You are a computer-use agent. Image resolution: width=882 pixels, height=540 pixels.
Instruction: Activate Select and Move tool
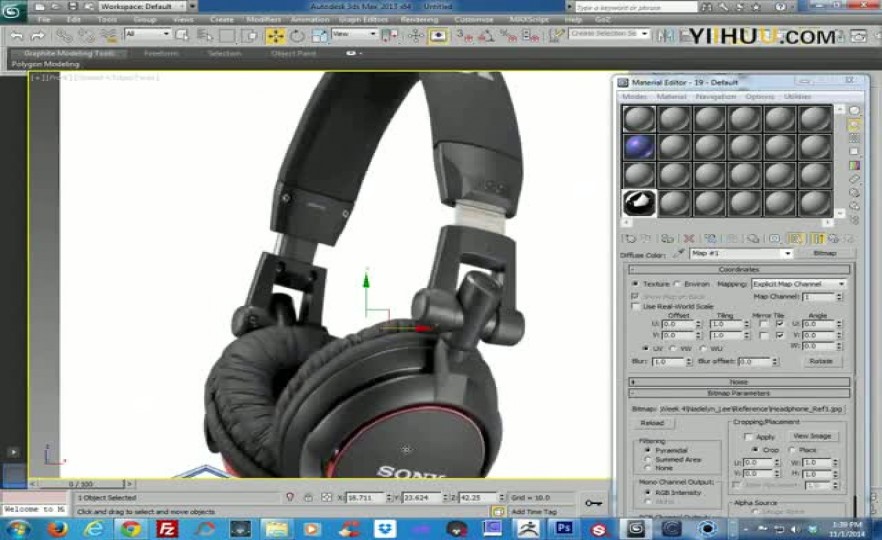[275, 35]
